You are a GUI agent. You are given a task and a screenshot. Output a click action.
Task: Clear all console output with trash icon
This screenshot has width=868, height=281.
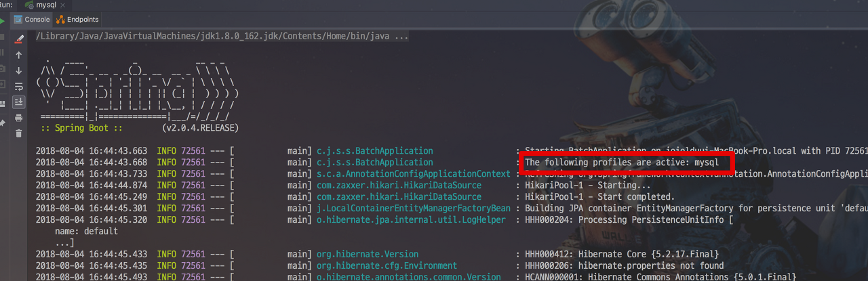(x=19, y=133)
